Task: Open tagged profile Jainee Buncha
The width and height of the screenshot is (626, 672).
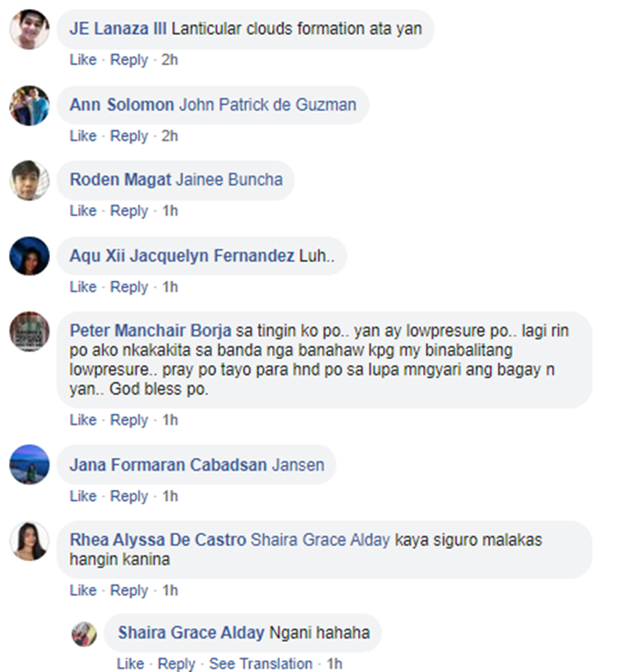Action: coord(230,179)
